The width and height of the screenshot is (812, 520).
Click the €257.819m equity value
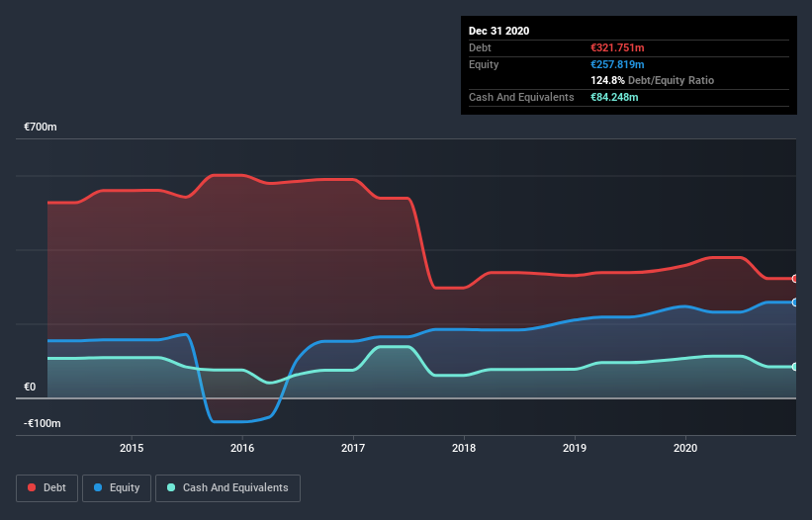pyautogui.click(x=617, y=64)
